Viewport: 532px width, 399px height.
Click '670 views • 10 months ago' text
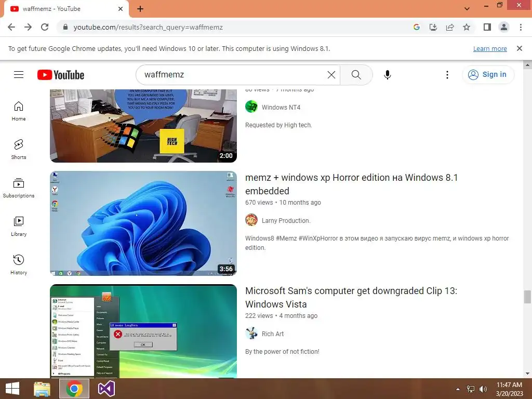pyautogui.click(x=283, y=203)
